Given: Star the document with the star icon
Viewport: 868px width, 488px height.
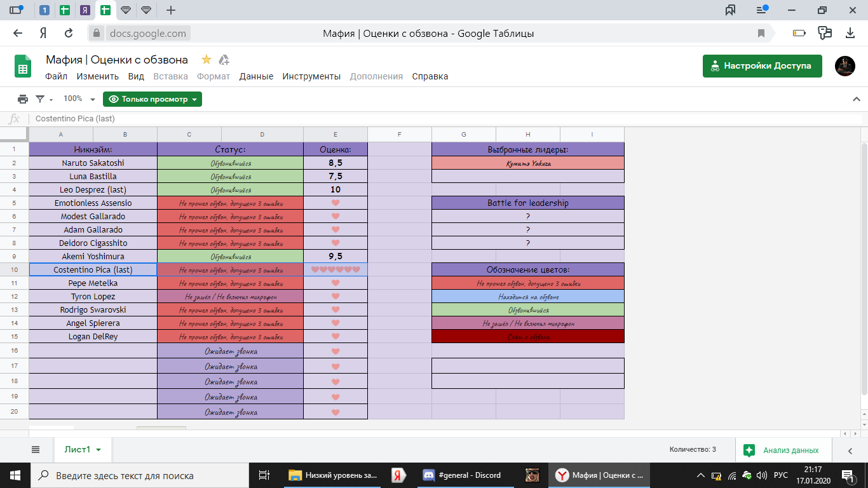Looking at the screenshot, I should (x=207, y=60).
